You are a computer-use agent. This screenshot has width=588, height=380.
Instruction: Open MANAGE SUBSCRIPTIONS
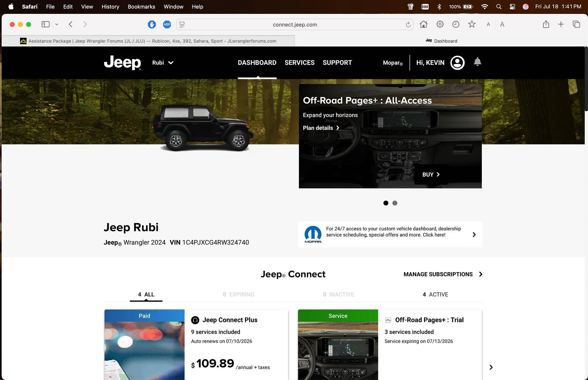pos(443,274)
